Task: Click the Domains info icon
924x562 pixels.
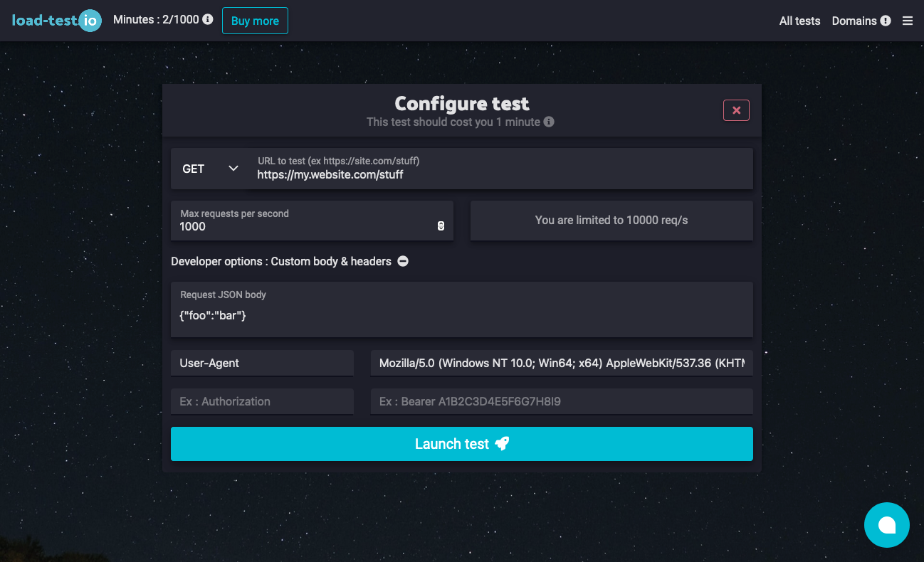Action: point(886,21)
